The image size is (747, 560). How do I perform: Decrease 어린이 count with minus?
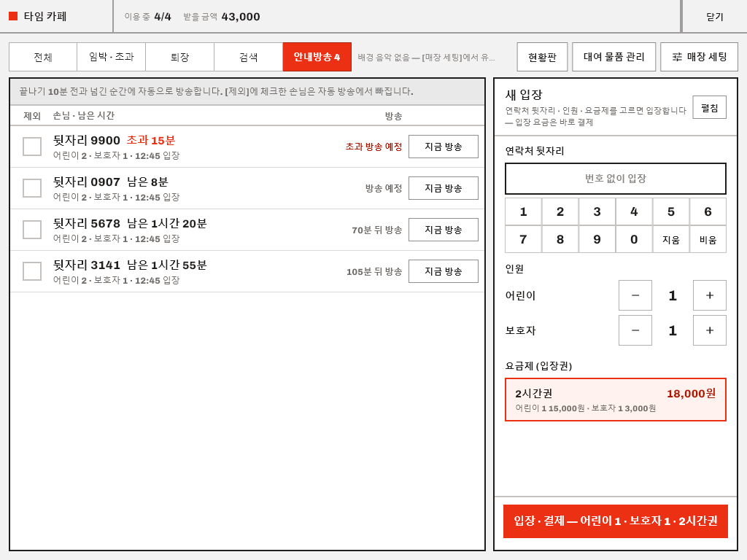635,295
